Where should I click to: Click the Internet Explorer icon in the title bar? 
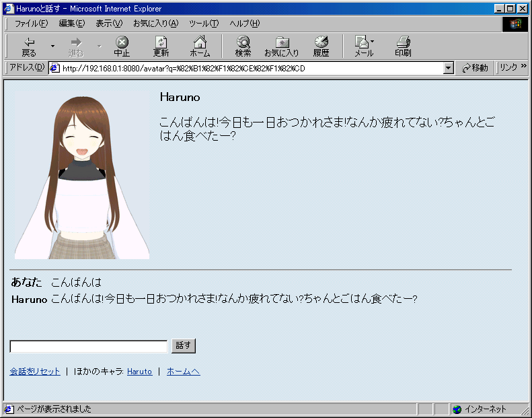pos(9,9)
